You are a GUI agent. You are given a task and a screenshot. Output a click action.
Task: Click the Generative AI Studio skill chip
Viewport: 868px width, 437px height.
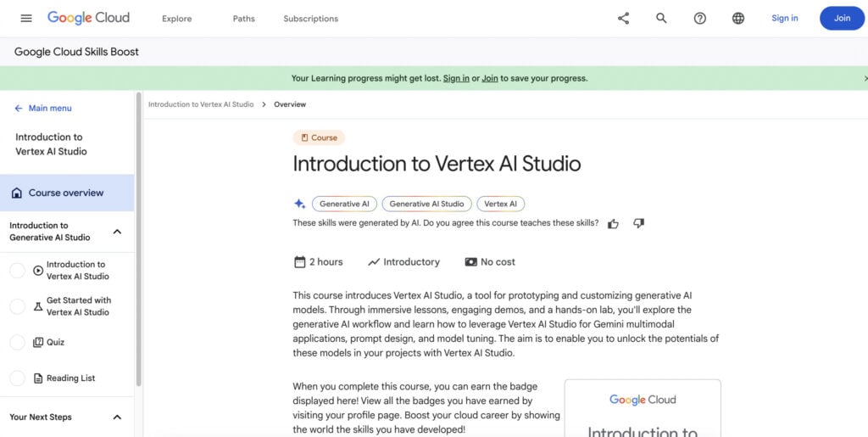point(427,204)
